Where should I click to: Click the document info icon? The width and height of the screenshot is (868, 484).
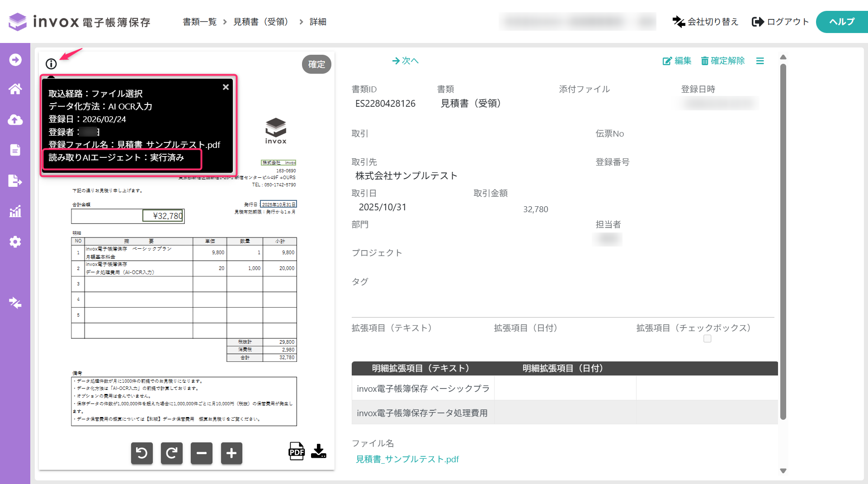(51, 64)
